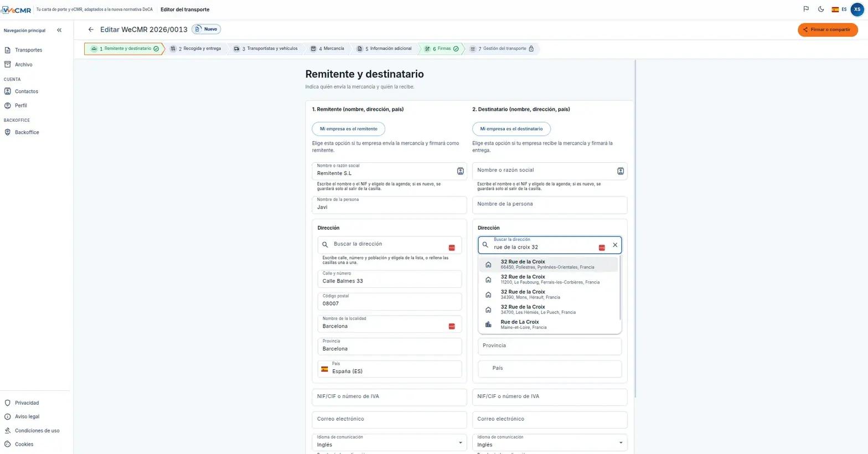
Task: Open the Privacidad link
Action: click(x=27, y=403)
